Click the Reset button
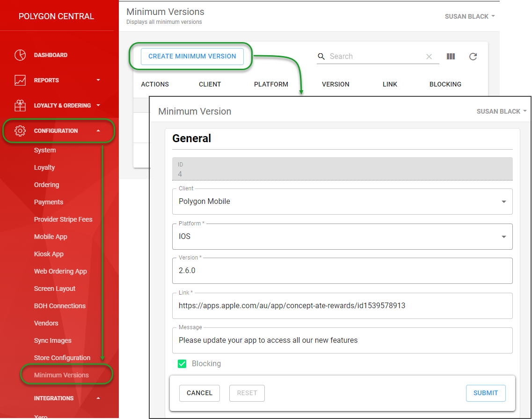 (x=247, y=393)
